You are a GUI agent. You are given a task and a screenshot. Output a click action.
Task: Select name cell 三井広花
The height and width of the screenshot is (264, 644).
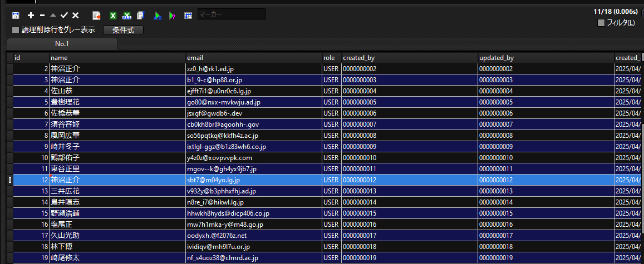pos(117,191)
